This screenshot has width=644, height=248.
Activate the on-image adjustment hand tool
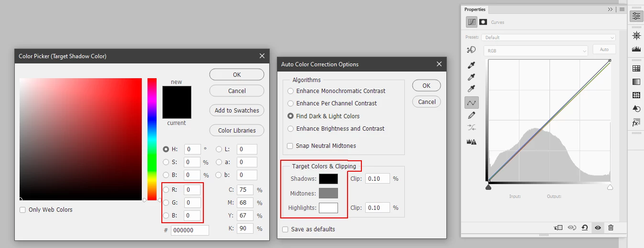tap(472, 50)
